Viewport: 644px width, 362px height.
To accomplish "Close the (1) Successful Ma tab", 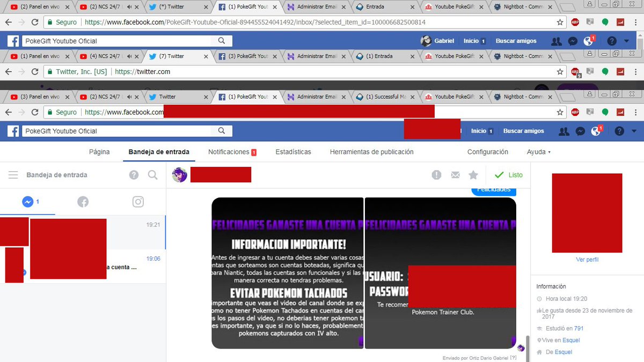I will [412, 97].
